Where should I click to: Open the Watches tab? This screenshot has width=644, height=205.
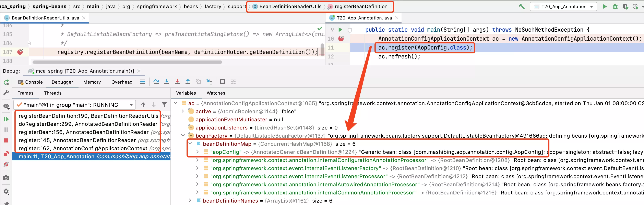pos(216,93)
